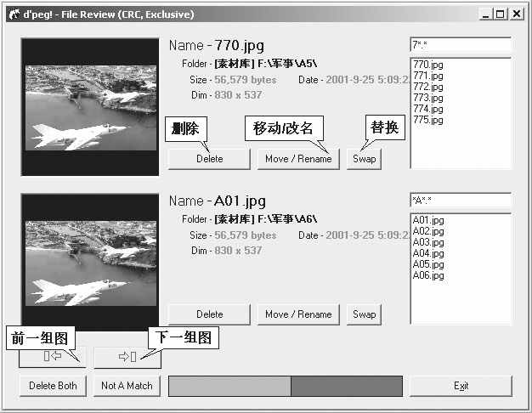Delete the 770.jpg file
532x413 pixels.
[x=209, y=159]
